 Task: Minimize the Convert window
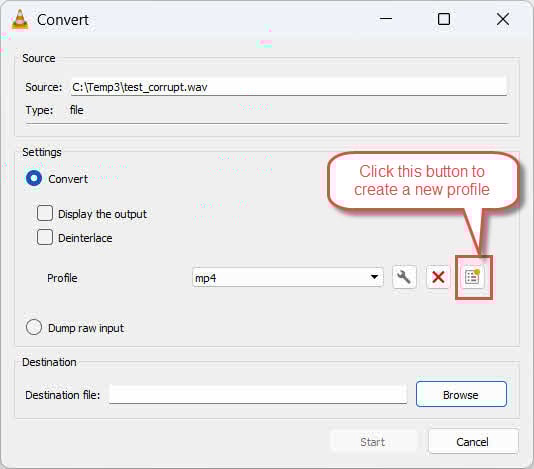pos(386,19)
